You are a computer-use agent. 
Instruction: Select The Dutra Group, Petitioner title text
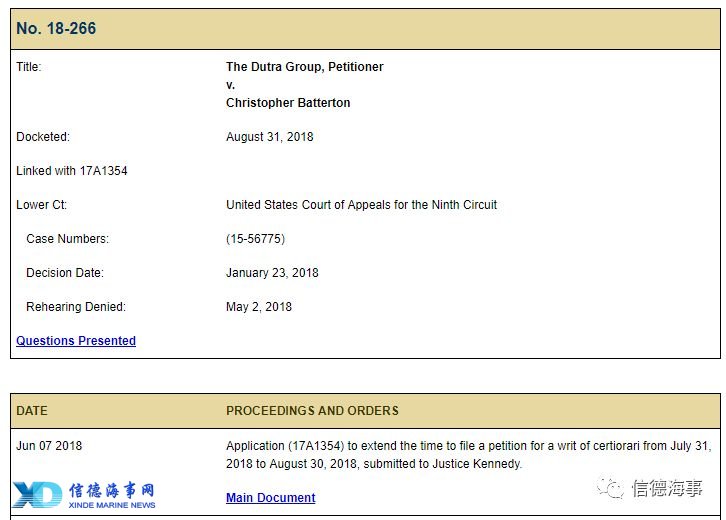pos(305,67)
